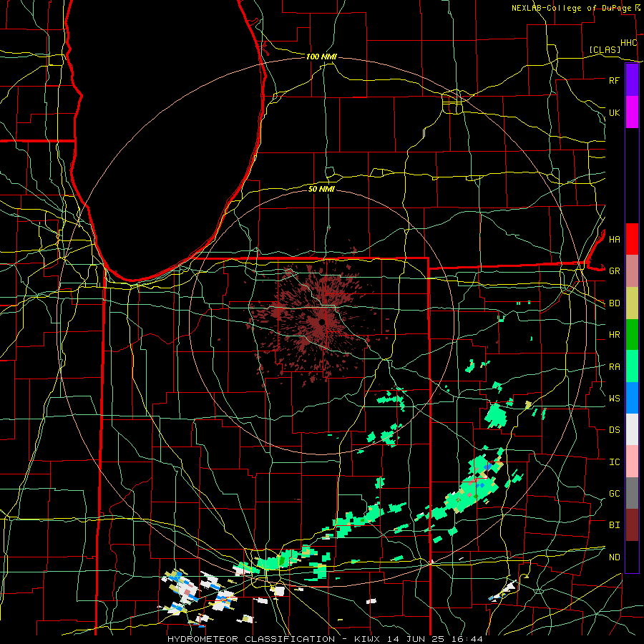The height and width of the screenshot is (644, 644).
Task: Click the "100 NMI" range ring label
Action: [x=321, y=57]
